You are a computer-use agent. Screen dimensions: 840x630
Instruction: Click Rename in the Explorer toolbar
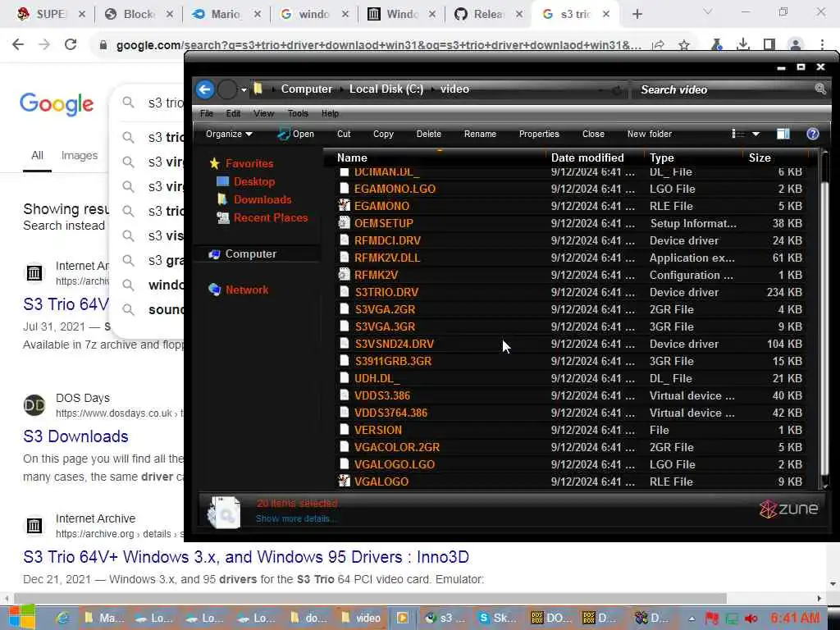480,134
